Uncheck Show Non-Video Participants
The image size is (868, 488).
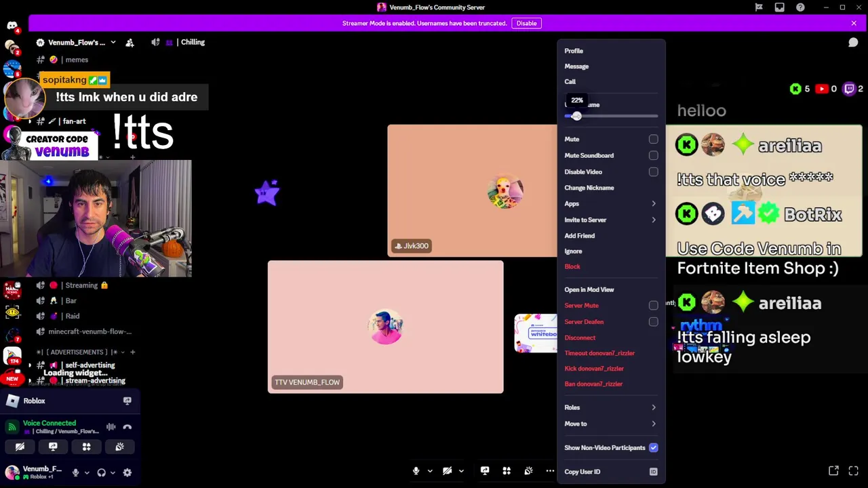click(x=653, y=447)
